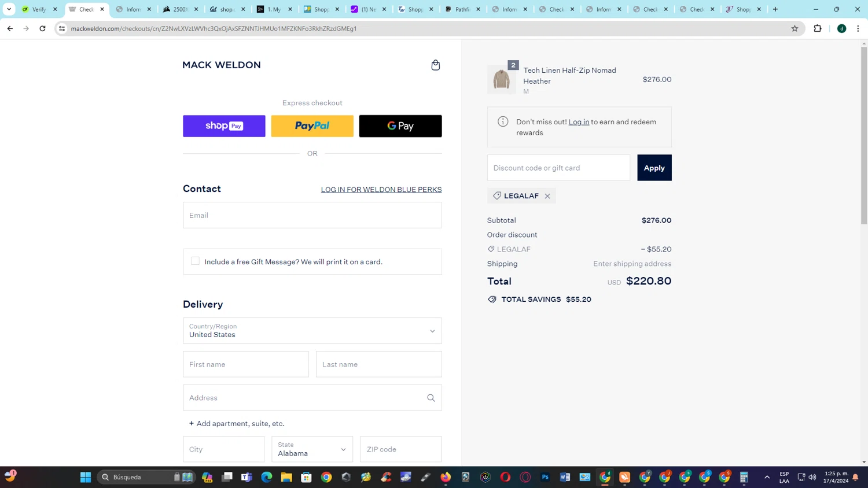Open the Calculator app from the taskbar
This screenshot has width=868, height=488.
(x=744, y=477)
